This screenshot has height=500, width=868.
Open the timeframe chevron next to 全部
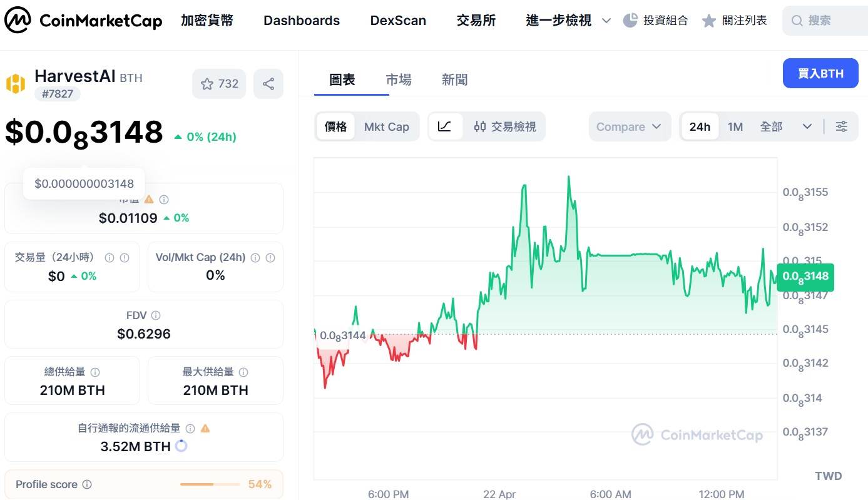(807, 126)
